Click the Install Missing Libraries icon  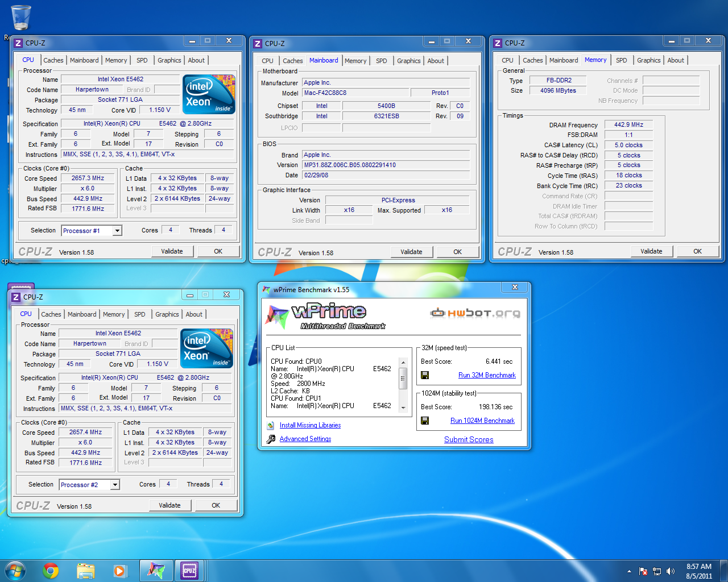[x=271, y=425]
